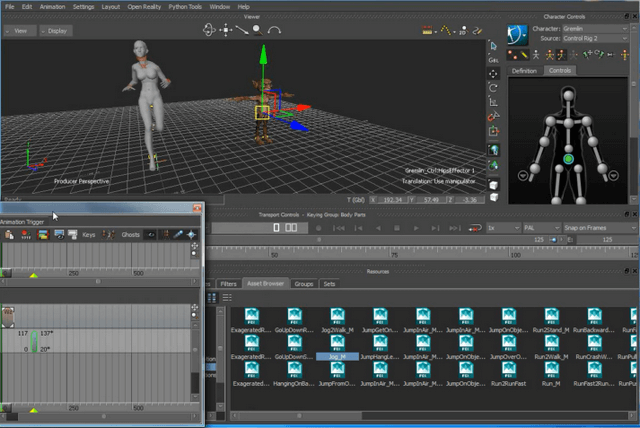Open the Source dropdown showing Control Rig 2
The width and height of the screenshot is (640, 428).
597,40
